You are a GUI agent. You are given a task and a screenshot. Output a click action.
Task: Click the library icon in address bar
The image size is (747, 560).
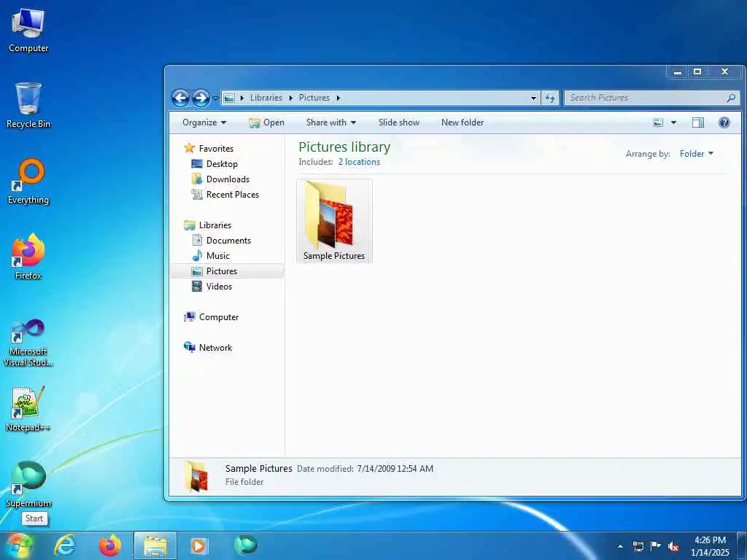[x=229, y=98]
